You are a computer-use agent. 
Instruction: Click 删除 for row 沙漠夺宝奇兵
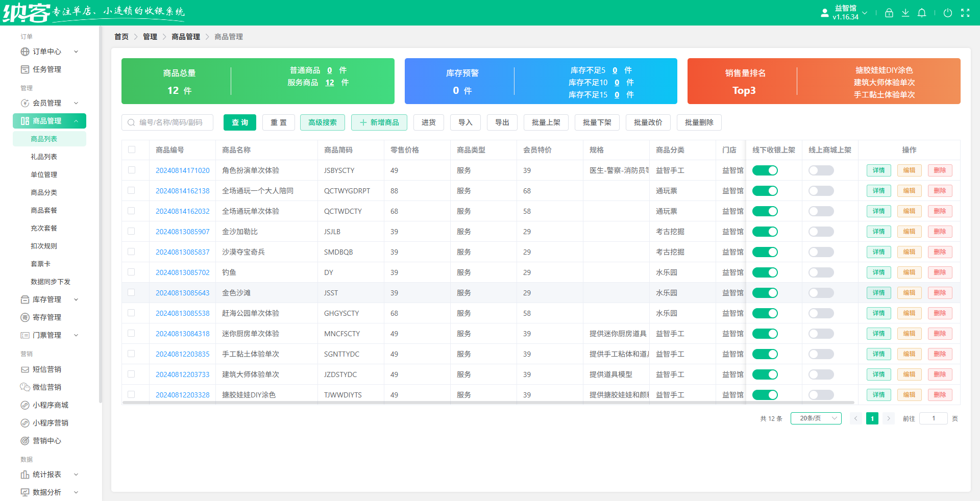pos(940,252)
